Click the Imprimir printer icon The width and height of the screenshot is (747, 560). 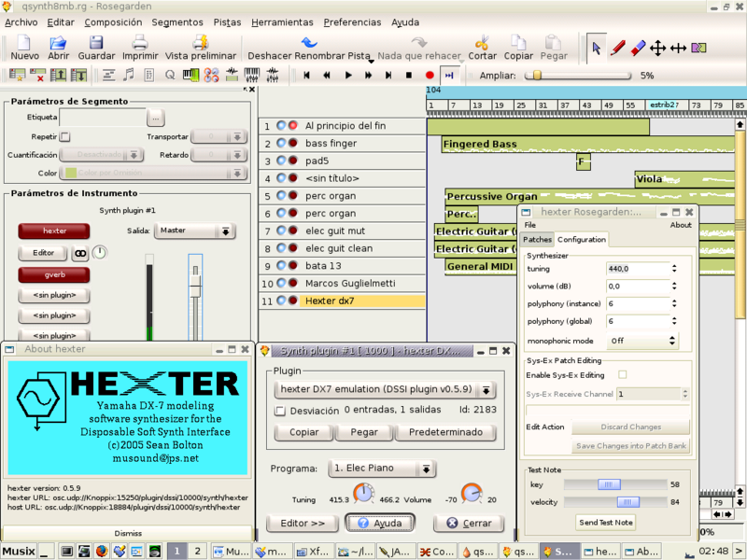pyautogui.click(x=139, y=43)
